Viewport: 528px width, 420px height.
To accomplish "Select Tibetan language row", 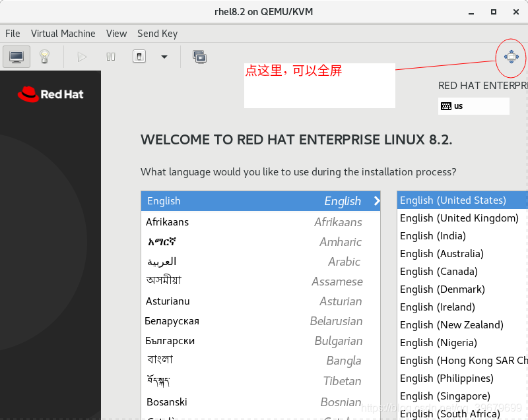I will click(261, 381).
